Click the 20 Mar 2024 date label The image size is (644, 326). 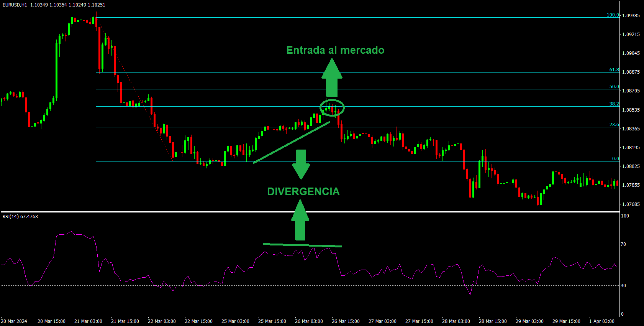point(14,321)
